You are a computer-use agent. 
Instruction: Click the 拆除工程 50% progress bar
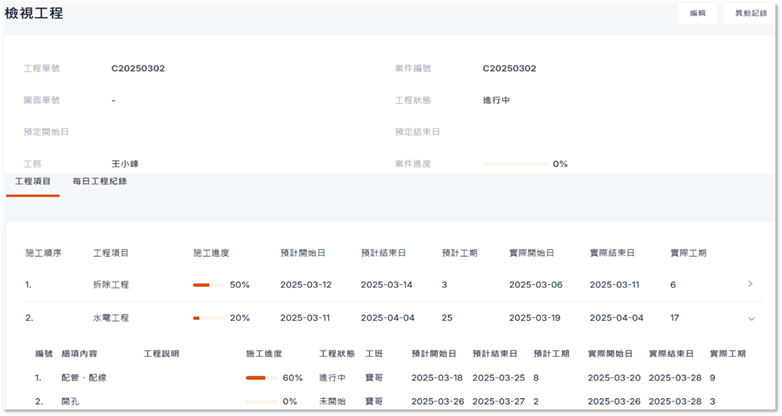(x=208, y=285)
